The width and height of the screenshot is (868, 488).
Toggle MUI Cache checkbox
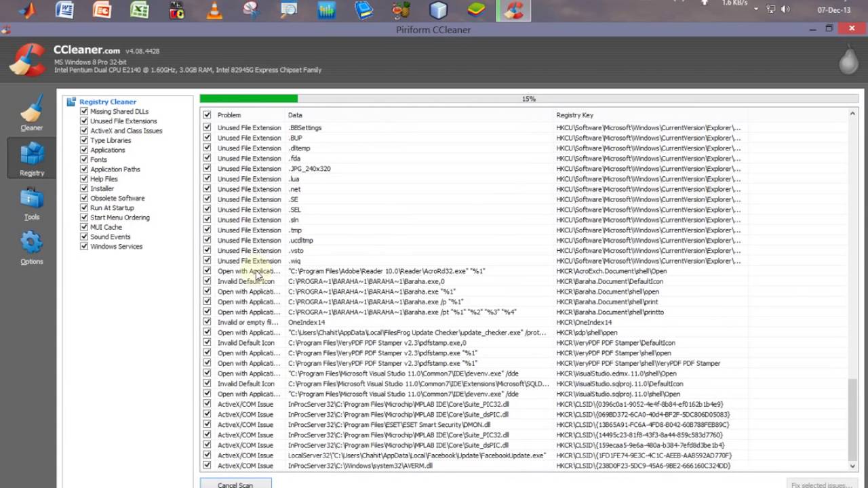pyautogui.click(x=84, y=227)
